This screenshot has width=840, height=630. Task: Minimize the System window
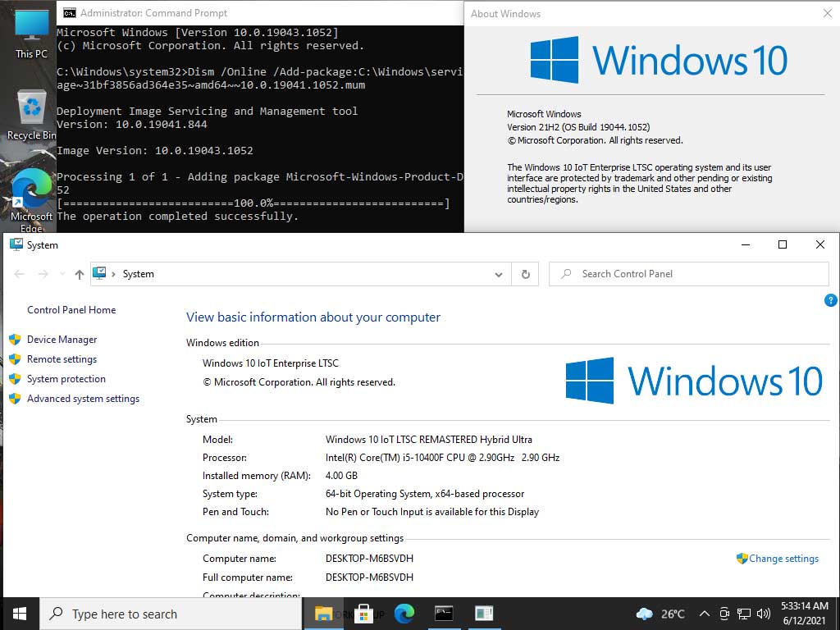click(x=745, y=244)
